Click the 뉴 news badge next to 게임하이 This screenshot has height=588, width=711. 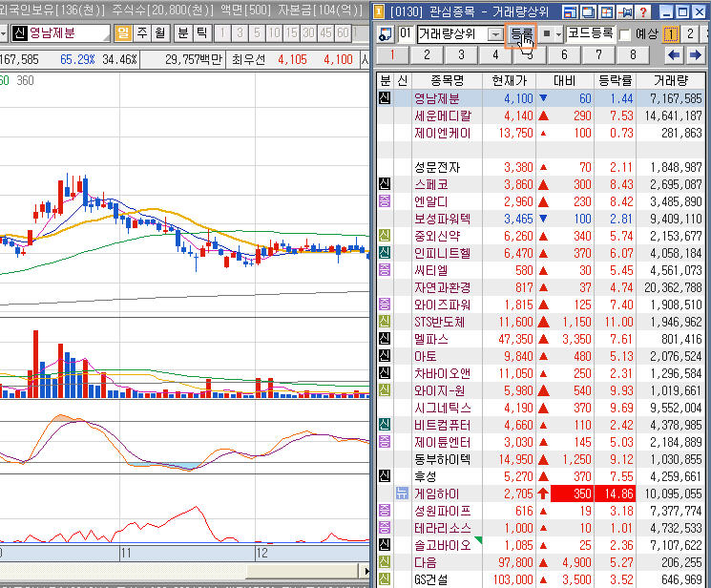tap(402, 493)
